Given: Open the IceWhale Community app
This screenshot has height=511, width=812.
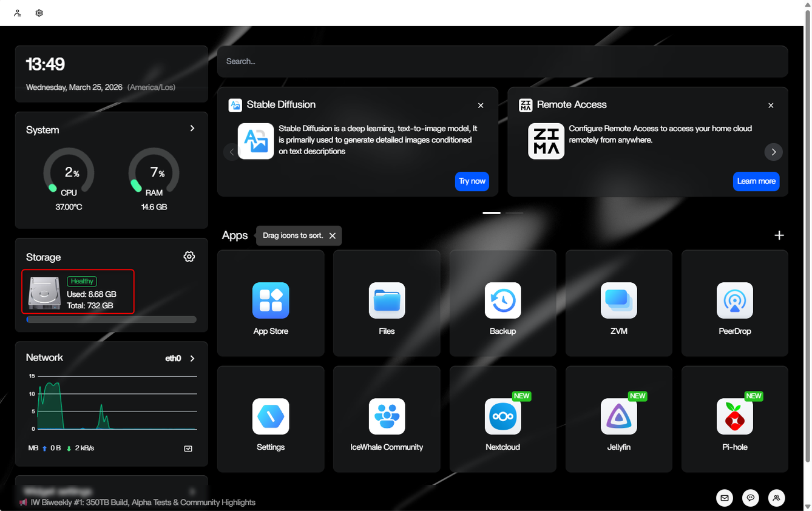Looking at the screenshot, I should pos(387,416).
